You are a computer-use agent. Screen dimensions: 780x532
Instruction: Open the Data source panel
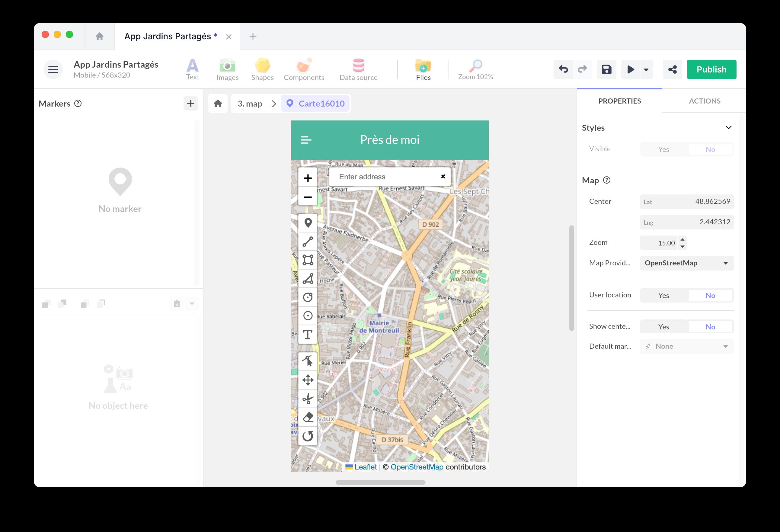pyautogui.click(x=358, y=69)
